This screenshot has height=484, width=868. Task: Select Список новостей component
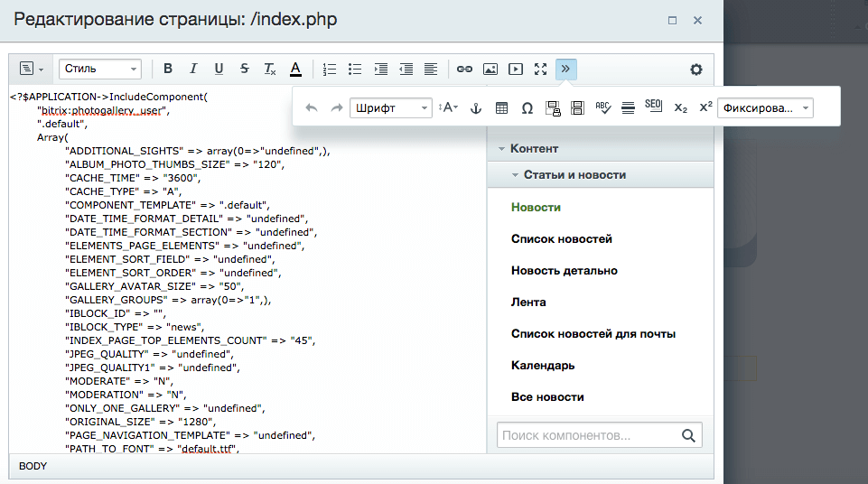562,239
